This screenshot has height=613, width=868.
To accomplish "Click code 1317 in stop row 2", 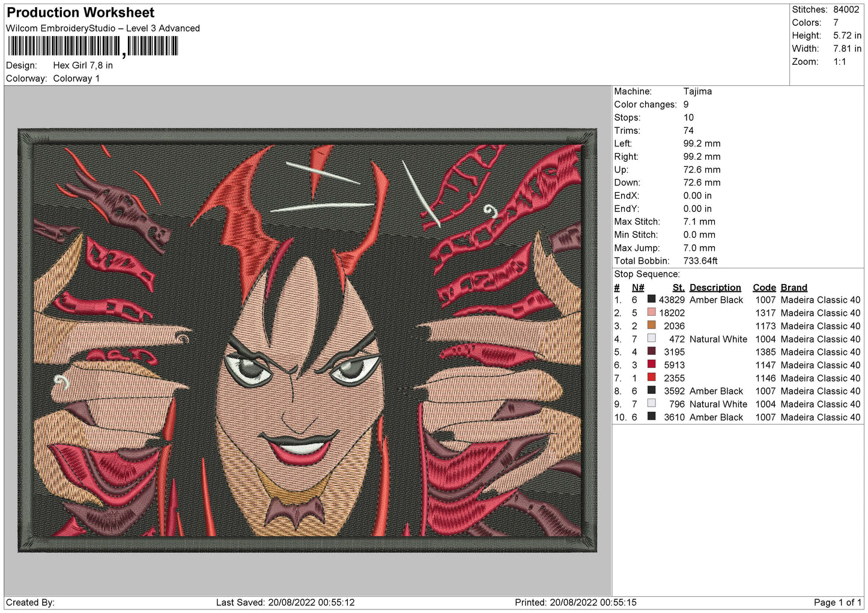I will click(x=765, y=313).
